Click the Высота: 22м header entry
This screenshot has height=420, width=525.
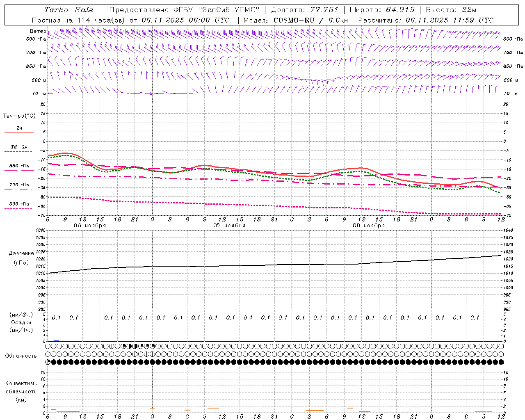pyautogui.click(x=451, y=10)
